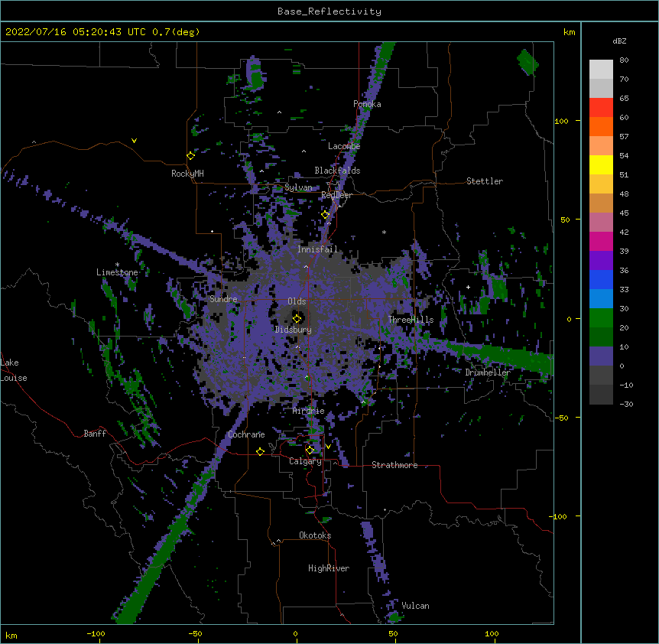Screen dimensions: 659x644
Task: Click the Okotoks city label
Action: 315,535
